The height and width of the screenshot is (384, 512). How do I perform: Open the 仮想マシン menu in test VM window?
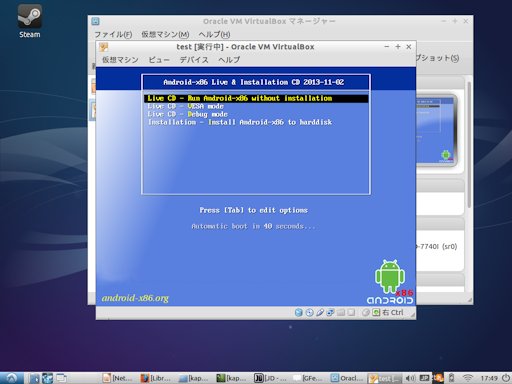[x=120, y=60]
